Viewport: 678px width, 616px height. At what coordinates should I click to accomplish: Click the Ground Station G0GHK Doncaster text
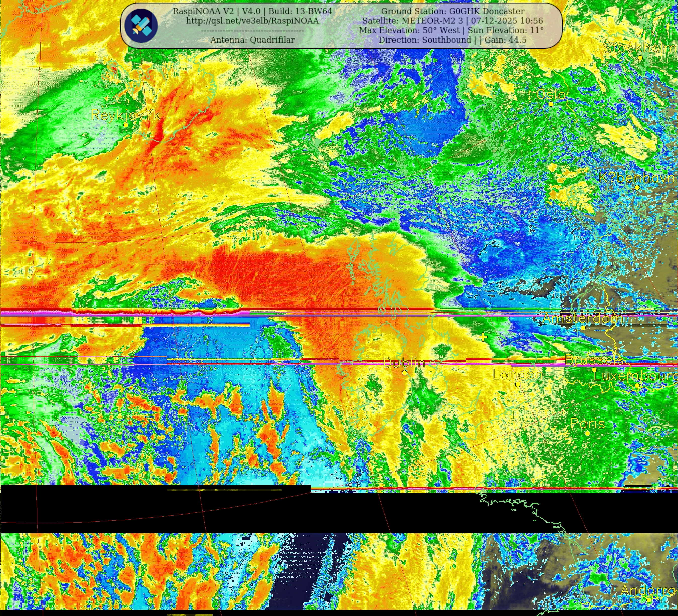[x=453, y=11]
